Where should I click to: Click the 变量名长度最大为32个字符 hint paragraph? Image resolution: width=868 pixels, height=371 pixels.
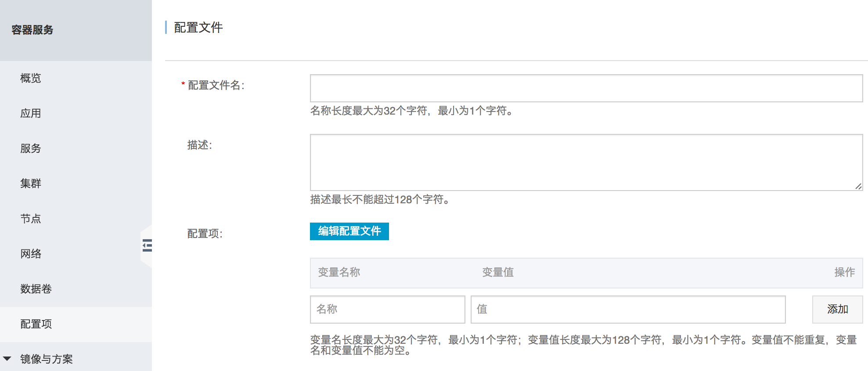(583, 345)
